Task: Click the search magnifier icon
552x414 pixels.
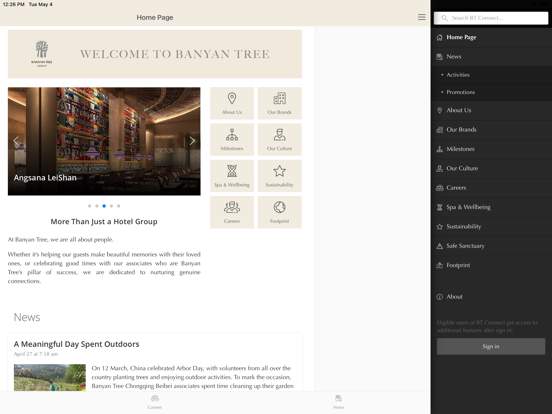Action: (444, 18)
